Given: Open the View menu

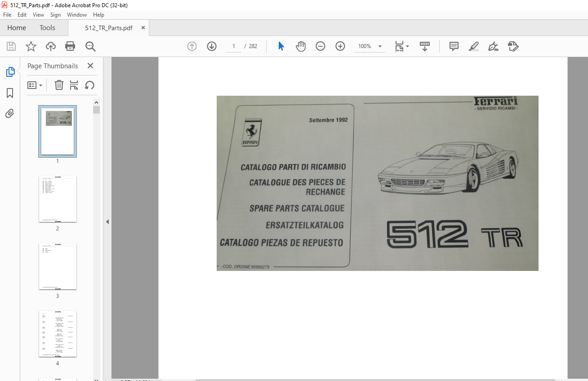Looking at the screenshot, I should pyautogui.click(x=39, y=15).
